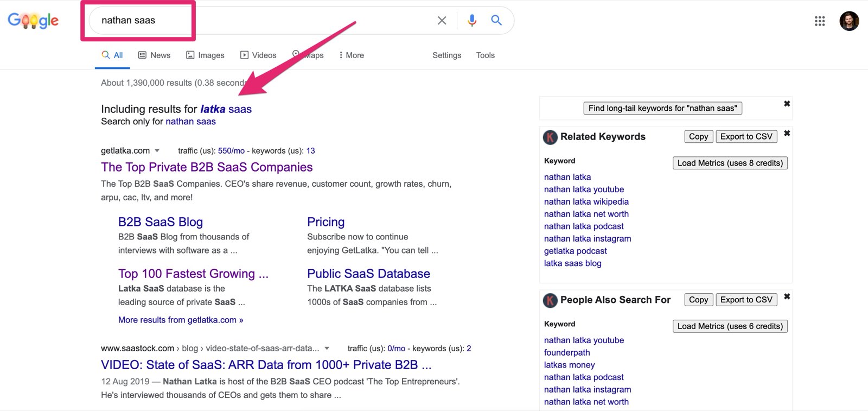The width and height of the screenshot is (868, 411).
Task: Select related keyword "nathan latka instagram"
Action: [588, 239]
